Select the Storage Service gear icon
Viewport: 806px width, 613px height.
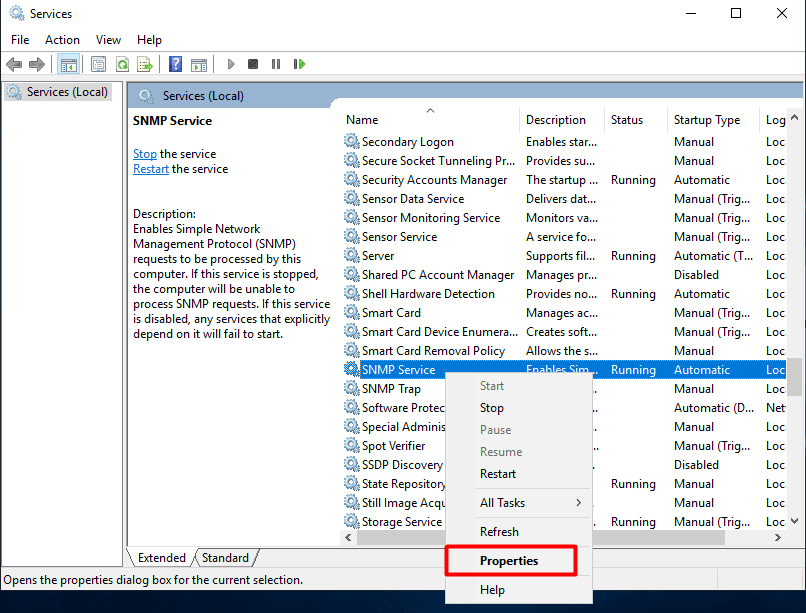[352, 521]
